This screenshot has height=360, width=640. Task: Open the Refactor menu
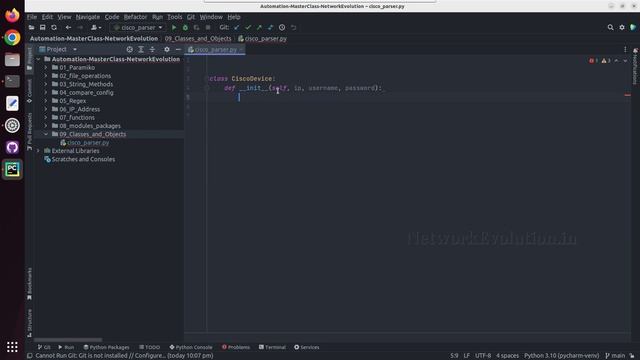point(135,17)
